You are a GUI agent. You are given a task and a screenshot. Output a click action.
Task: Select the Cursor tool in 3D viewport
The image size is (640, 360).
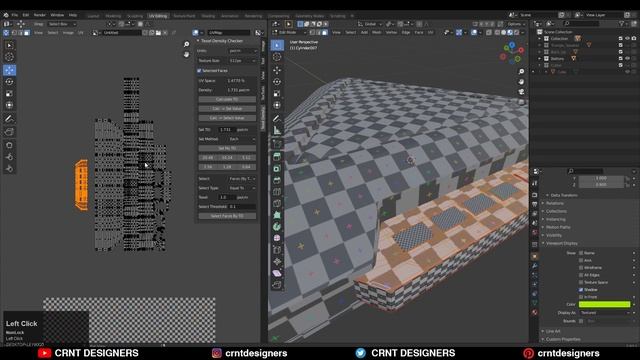277,57
